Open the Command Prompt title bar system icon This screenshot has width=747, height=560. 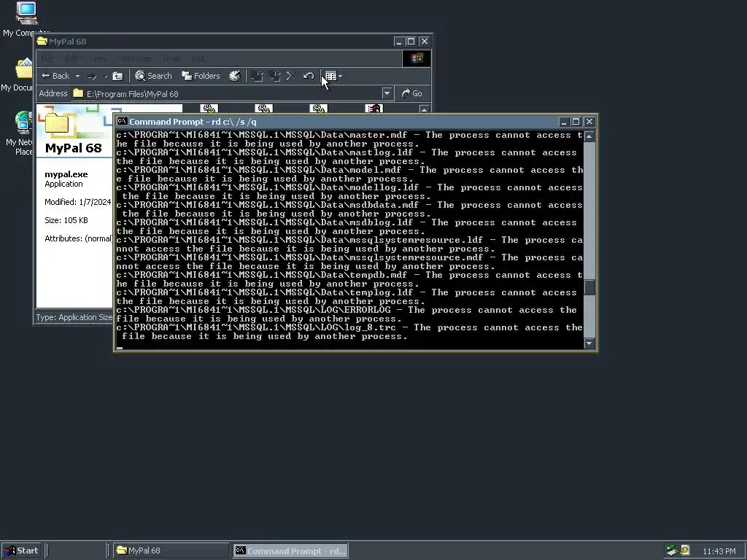(x=122, y=122)
